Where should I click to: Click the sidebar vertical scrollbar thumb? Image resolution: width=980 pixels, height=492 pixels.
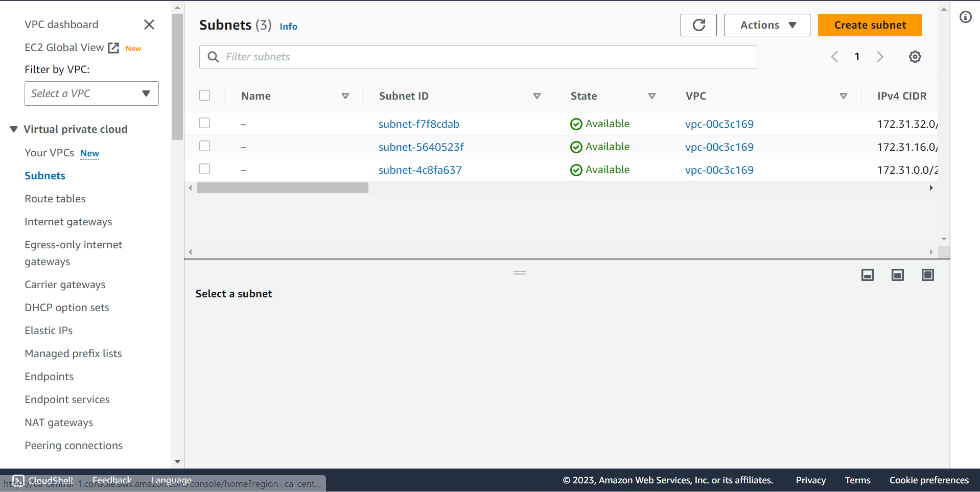[x=177, y=77]
